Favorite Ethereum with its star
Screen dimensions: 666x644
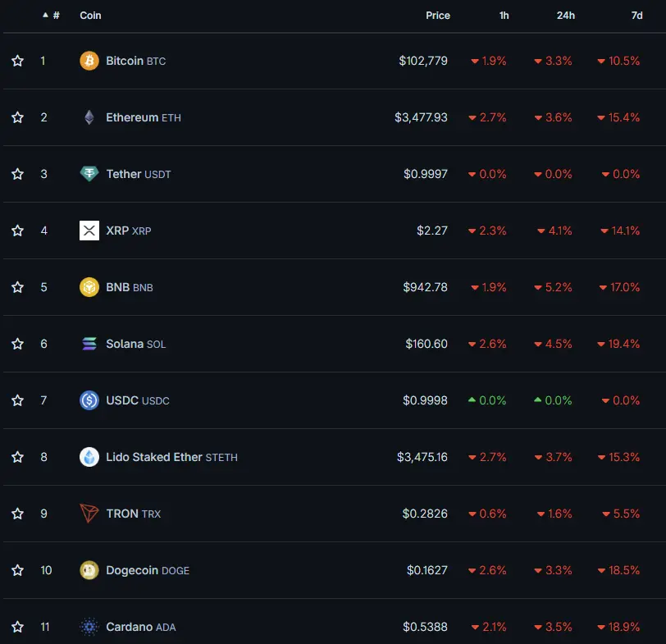pos(17,117)
